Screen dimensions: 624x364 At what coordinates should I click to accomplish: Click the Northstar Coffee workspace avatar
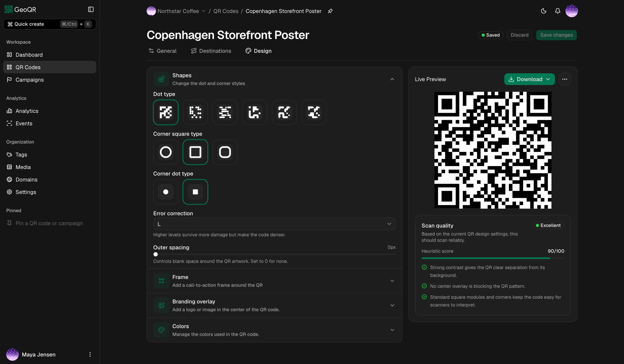[x=151, y=11]
